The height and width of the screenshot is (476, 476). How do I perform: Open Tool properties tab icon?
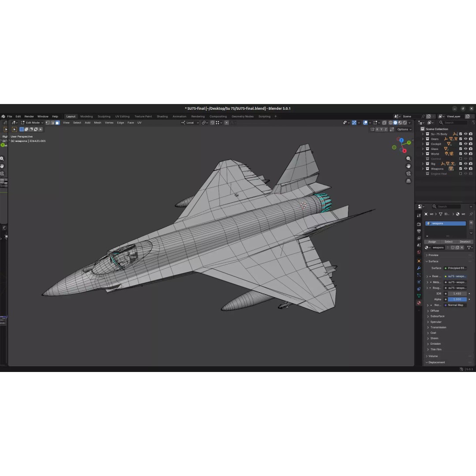tap(419, 215)
